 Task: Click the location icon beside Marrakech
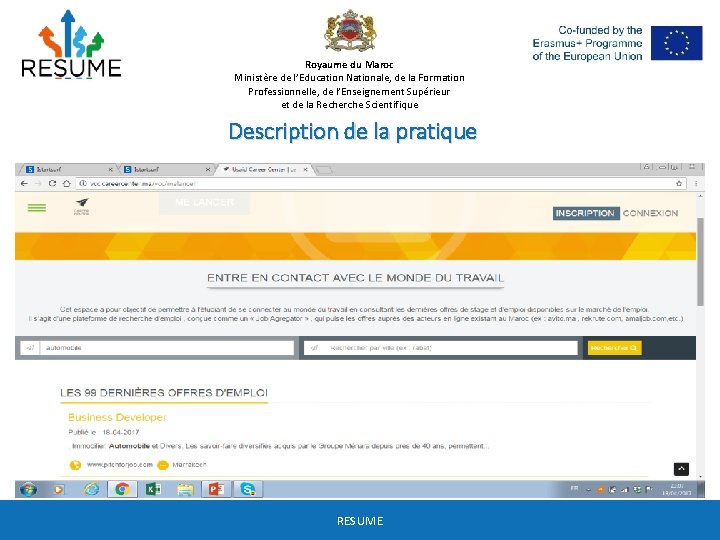[x=163, y=465]
